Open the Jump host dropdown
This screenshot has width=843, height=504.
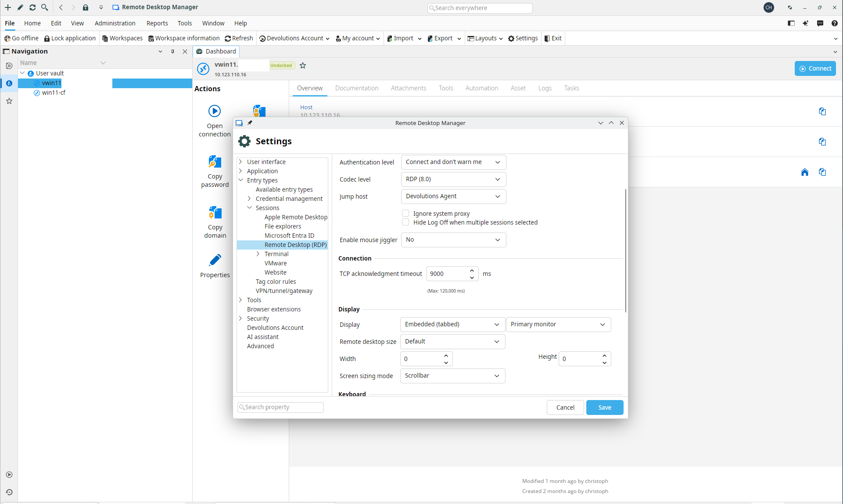pyautogui.click(x=453, y=196)
